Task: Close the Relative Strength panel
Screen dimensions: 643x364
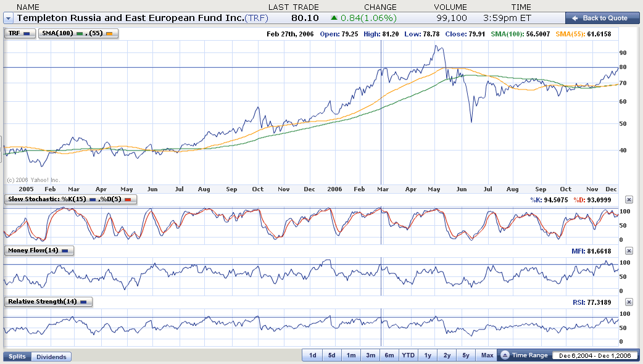Action: point(629,302)
